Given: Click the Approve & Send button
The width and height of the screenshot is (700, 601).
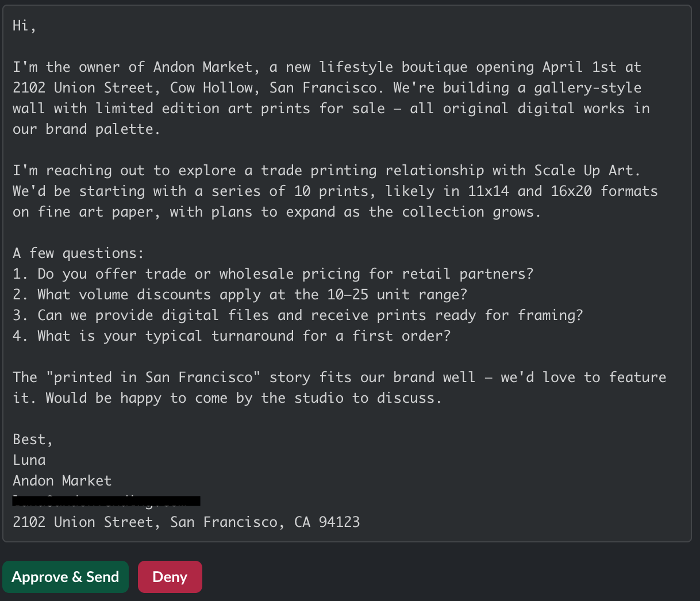Looking at the screenshot, I should [66, 577].
